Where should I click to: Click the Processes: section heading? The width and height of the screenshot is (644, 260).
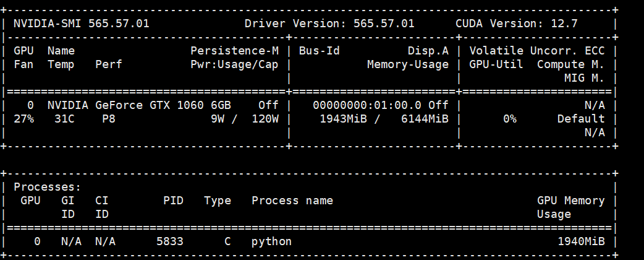[44, 186]
